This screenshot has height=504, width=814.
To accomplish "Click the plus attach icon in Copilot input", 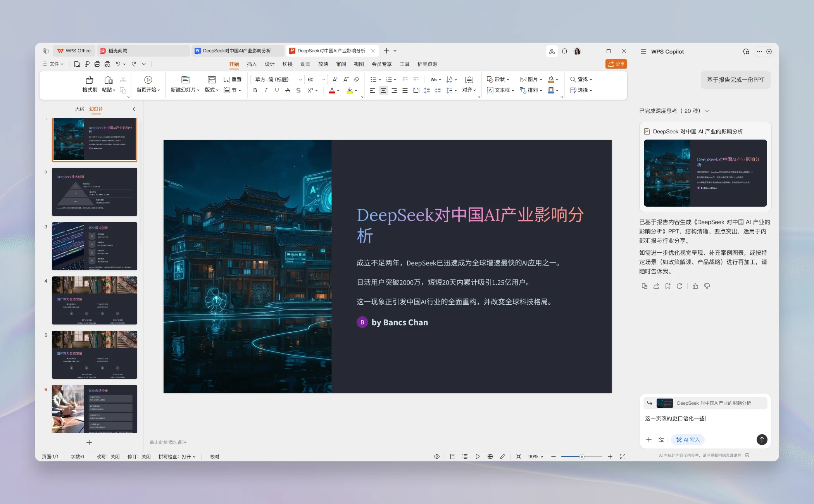I will pos(649,440).
